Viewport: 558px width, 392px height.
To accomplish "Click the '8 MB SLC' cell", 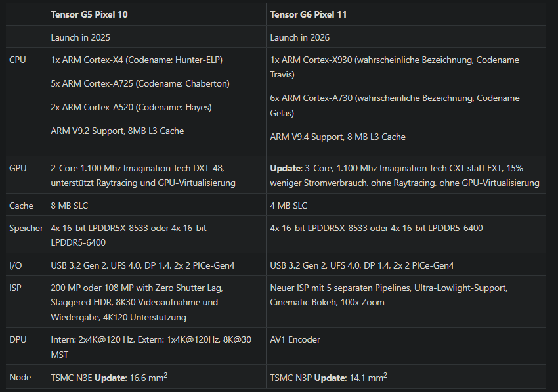I will [x=156, y=205].
